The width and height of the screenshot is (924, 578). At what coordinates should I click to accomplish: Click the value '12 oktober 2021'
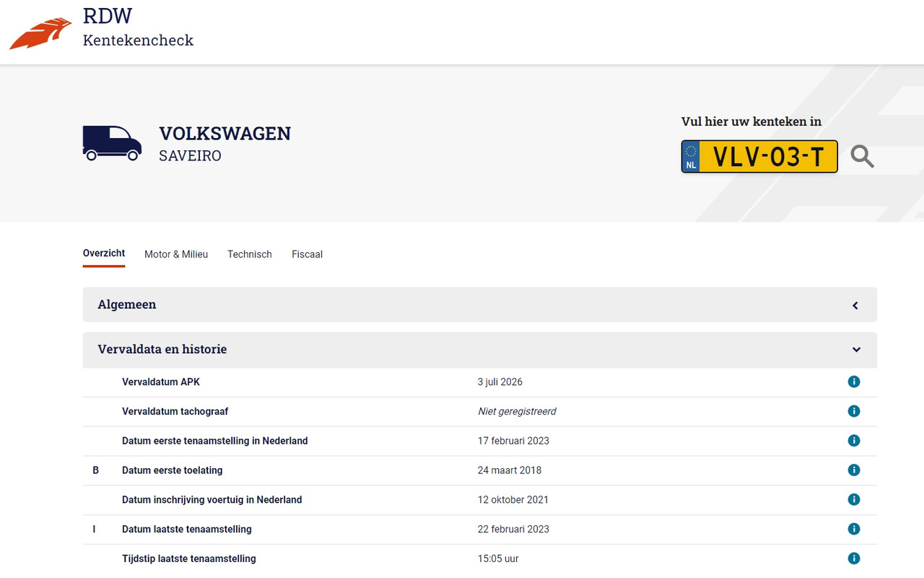(x=513, y=500)
